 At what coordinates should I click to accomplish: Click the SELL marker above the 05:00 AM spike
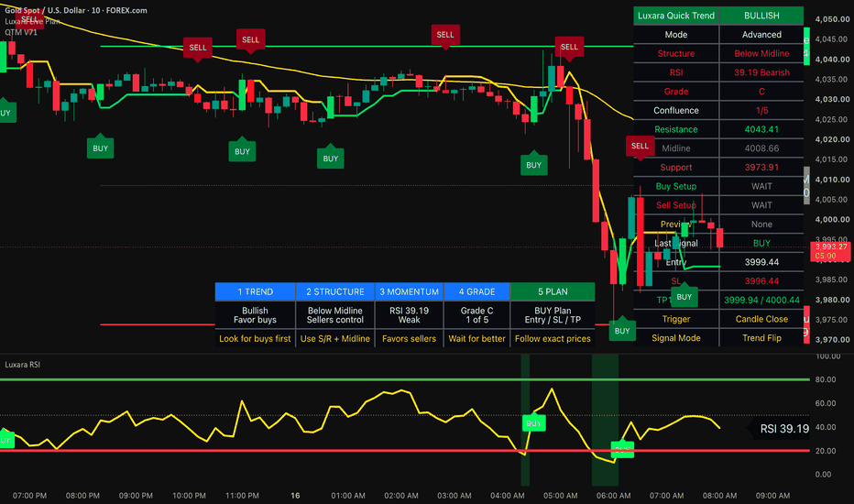pos(569,48)
